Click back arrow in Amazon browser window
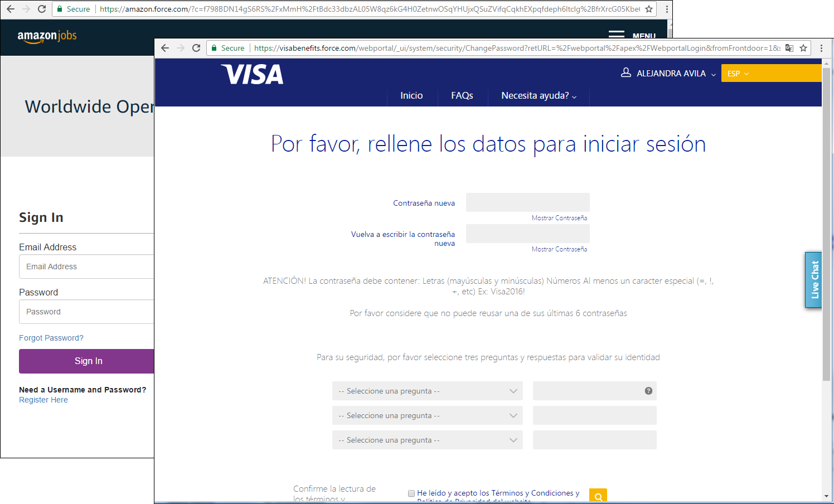This screenshot has height=504, width=834. click(x=11, y=9)
